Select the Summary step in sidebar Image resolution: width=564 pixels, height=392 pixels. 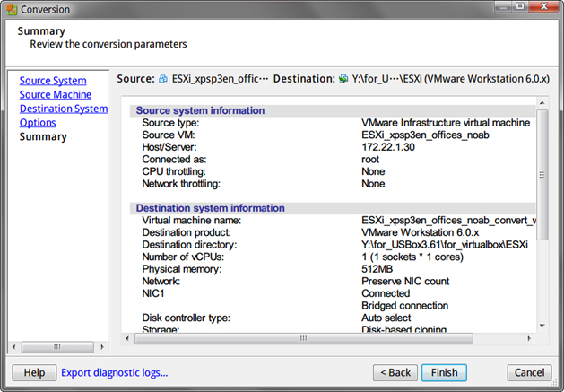43,137
